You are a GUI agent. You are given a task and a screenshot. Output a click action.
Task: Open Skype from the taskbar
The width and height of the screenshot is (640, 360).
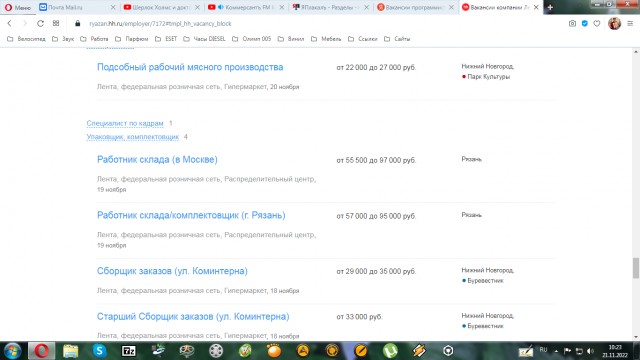pos(99,351)
